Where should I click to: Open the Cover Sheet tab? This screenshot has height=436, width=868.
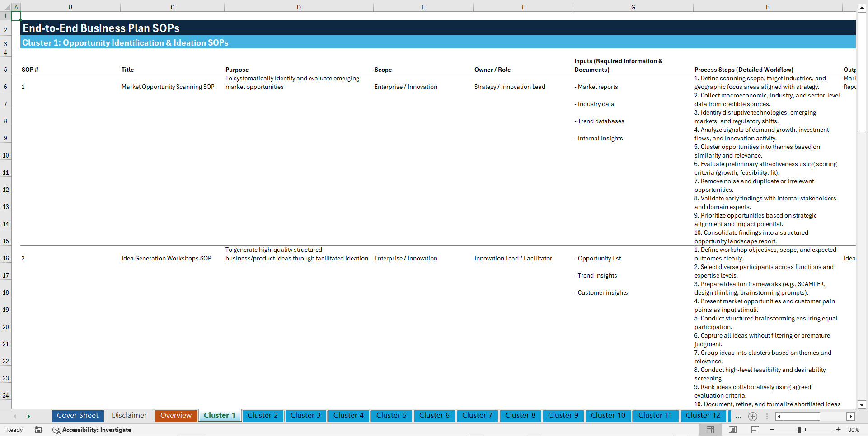(x=78, y=416)
